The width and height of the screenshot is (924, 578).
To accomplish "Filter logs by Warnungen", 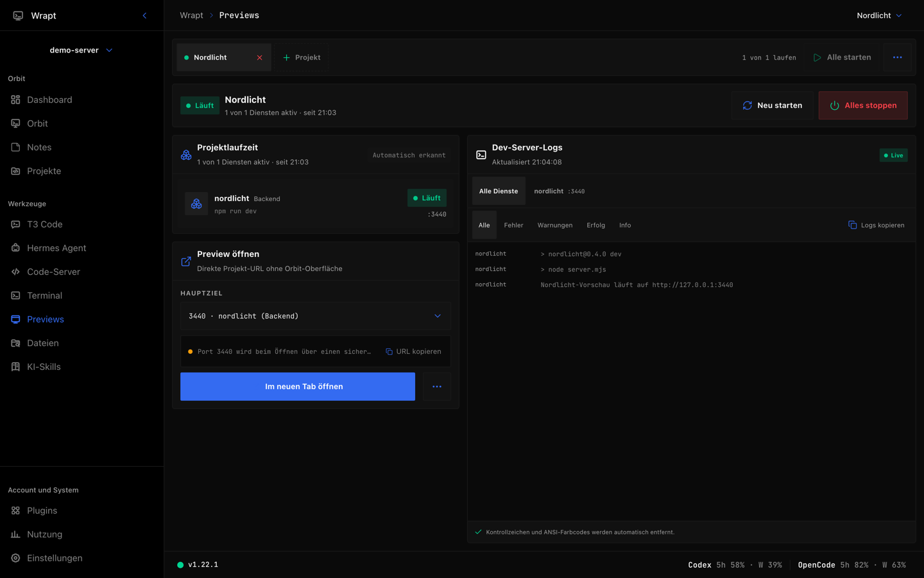I will [x=555, y=225].
